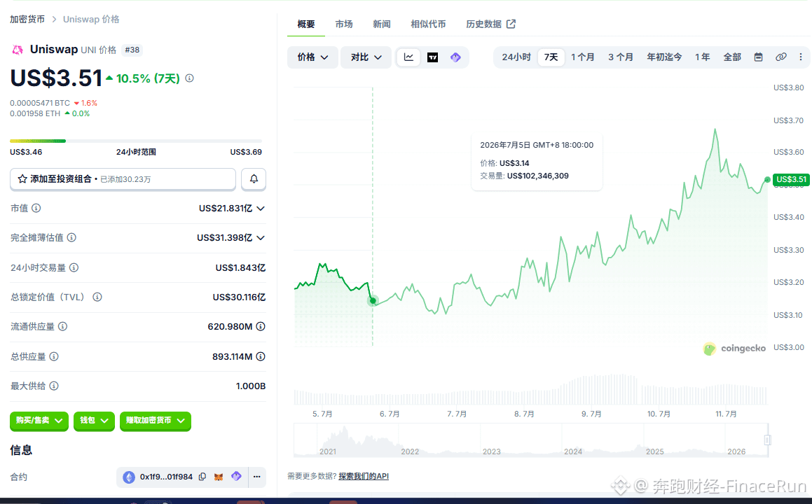Open the 钱包 dropdown button
812x504 pixels.
point(94,421)
